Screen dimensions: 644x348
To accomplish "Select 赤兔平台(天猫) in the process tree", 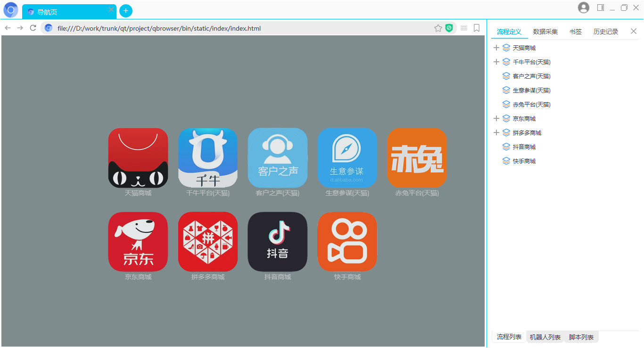I will [x=532, y=105].
